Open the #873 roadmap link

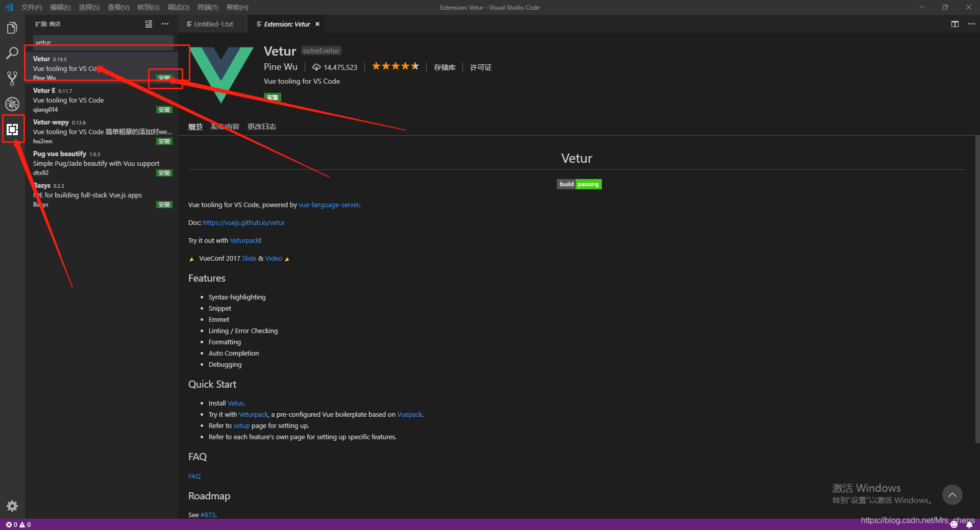[208, 515]
